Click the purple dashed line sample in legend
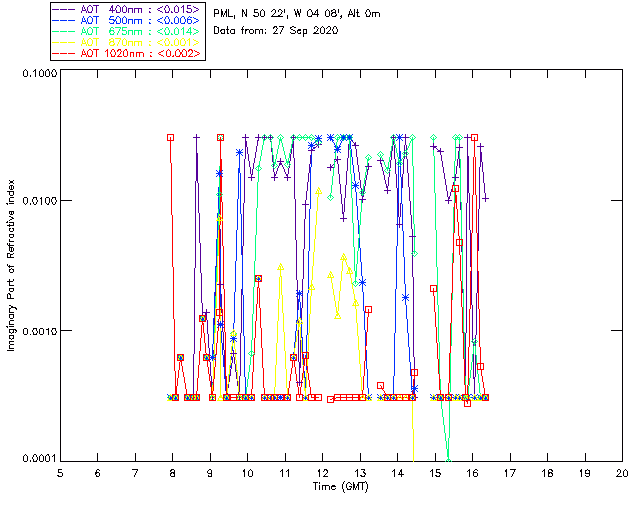The height and width of the screenshot is (512, 640). click(x=64, y=9)
